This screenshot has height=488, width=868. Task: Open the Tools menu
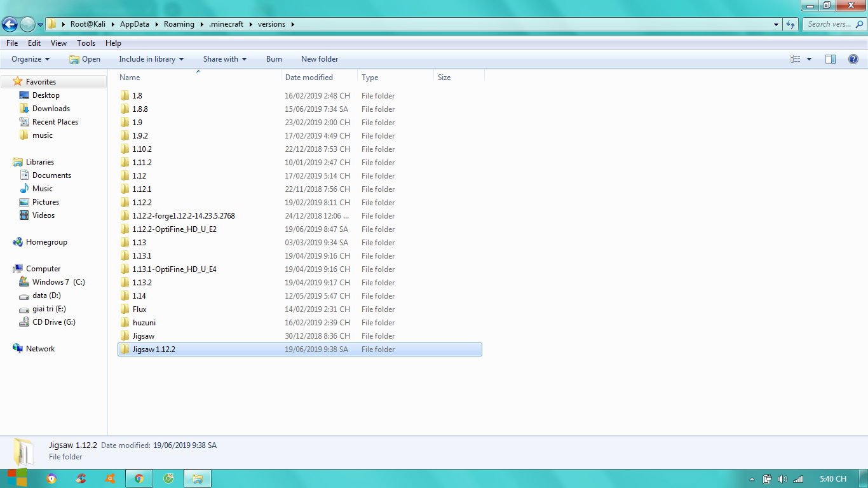click(x=86, y=43)
